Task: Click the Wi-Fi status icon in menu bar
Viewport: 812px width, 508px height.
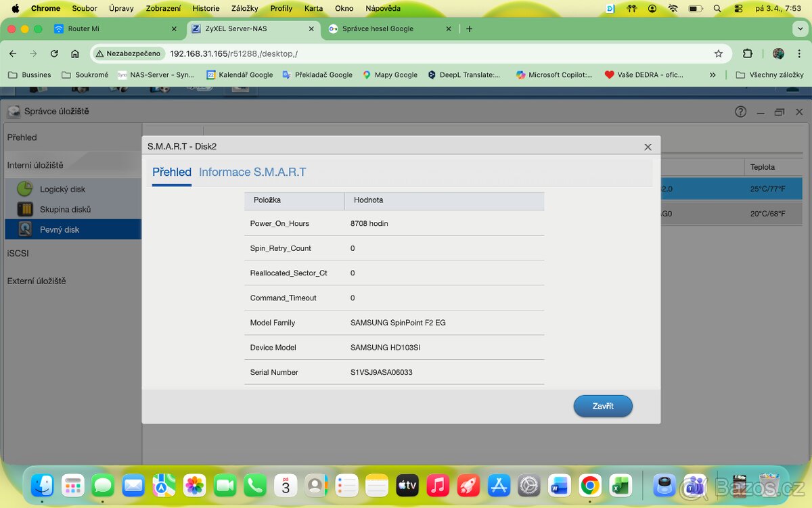Action: [x=673, y=8]
